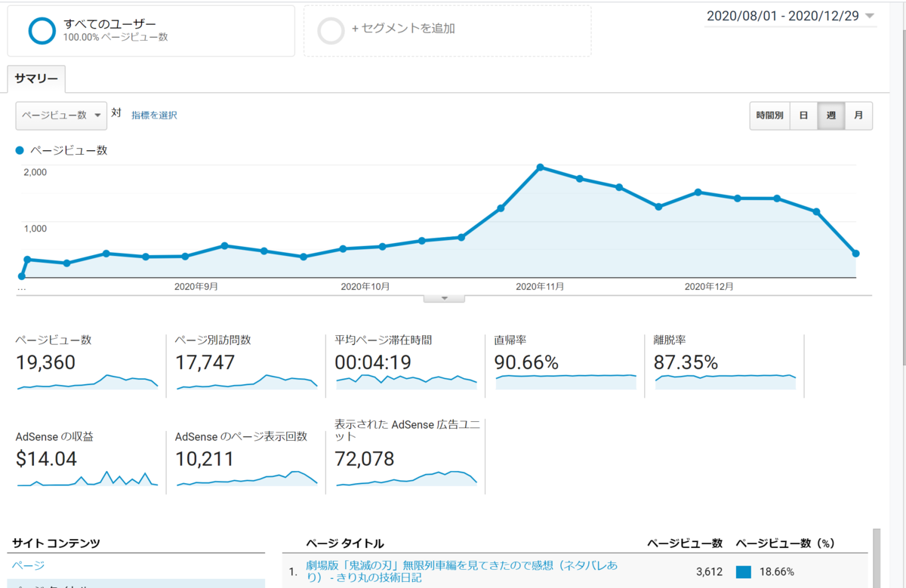Click the empty segment circle icon

point(331,30)
